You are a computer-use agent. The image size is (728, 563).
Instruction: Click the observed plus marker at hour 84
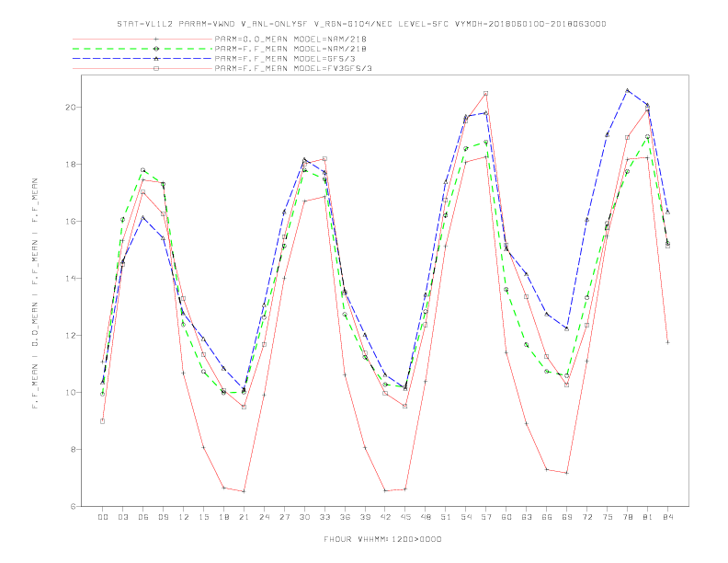pos(667,342)
